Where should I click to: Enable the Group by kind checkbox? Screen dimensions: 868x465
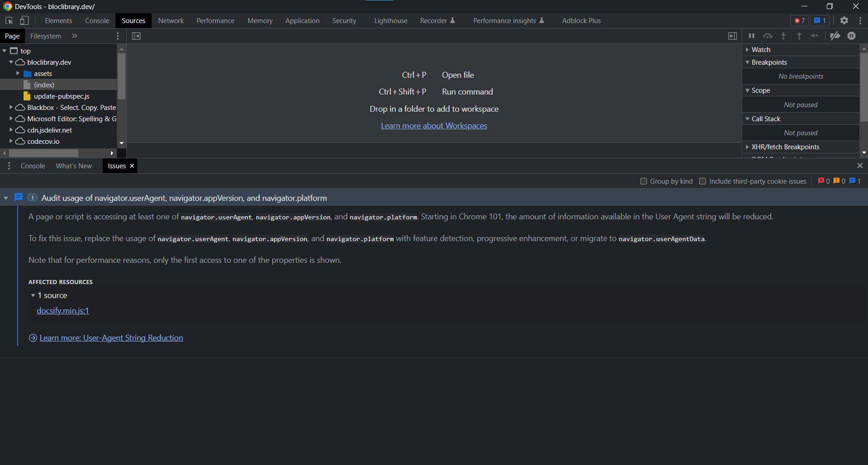tap(643, 181)
